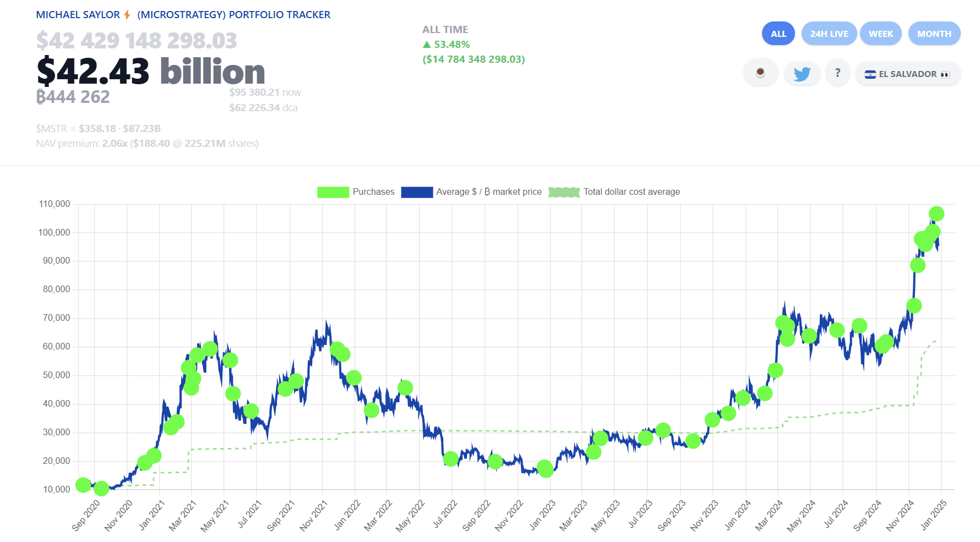Show the MONTH time range
Viewport: 980px width, 542px height.
pos(934,34)
